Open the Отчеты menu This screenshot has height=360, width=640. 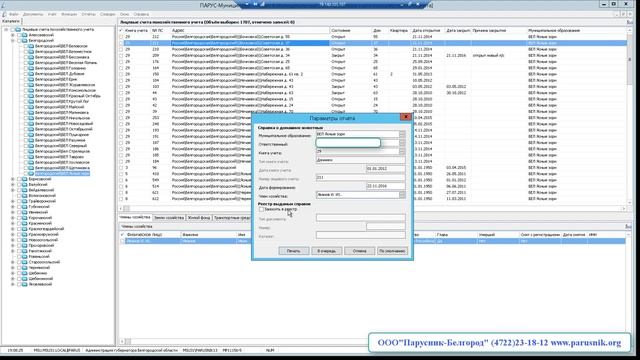[89, 14]
